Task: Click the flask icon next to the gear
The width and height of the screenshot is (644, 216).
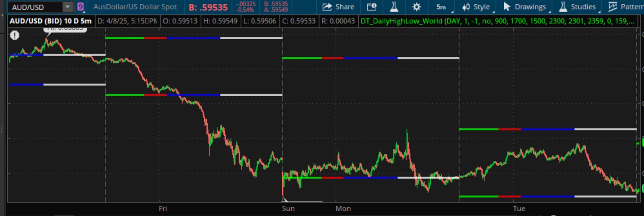Action: 394,7
